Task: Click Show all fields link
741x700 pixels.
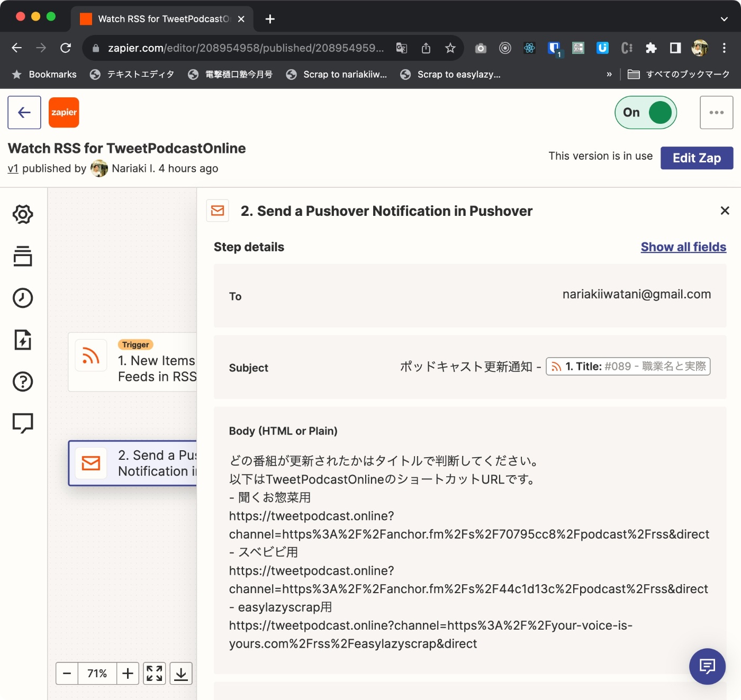Action: point(683,247)
